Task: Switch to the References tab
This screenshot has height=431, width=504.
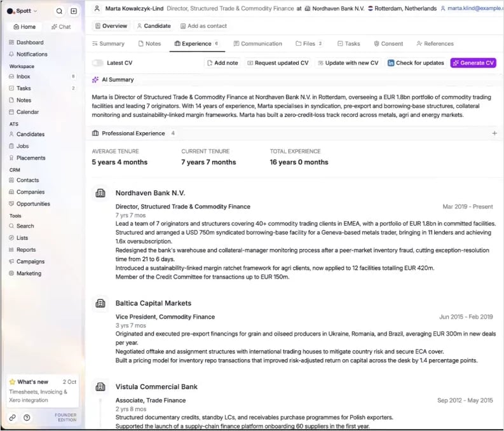Action: click(x=435, y=44)
